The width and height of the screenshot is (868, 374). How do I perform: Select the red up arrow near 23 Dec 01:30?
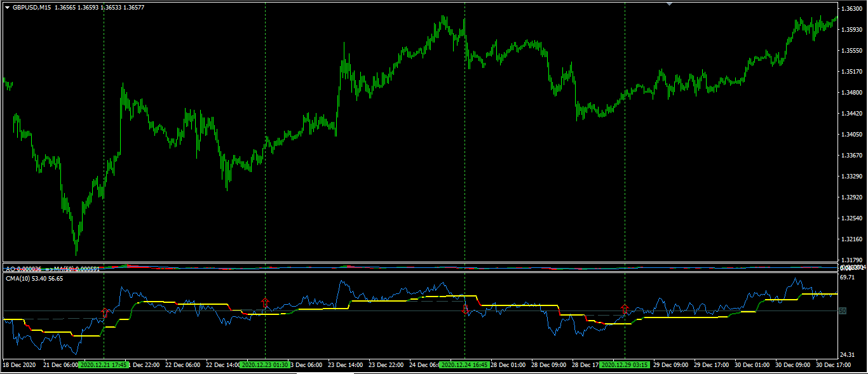tap(265, 302)
